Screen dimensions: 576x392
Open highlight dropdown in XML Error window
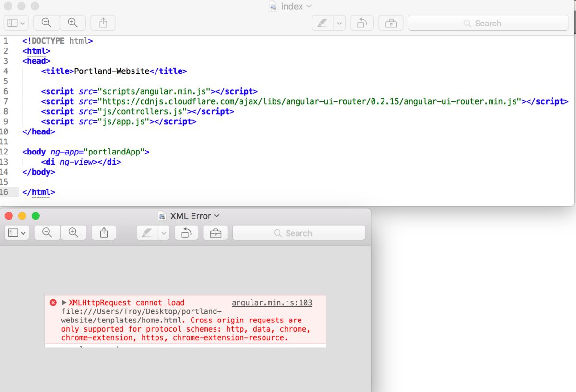[165, 233]
